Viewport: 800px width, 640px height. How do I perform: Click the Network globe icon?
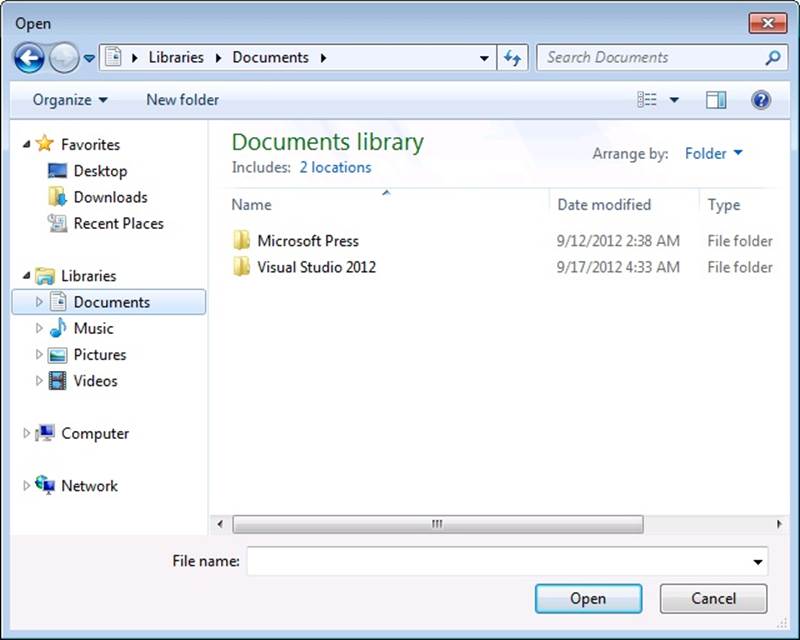[45, 485]
